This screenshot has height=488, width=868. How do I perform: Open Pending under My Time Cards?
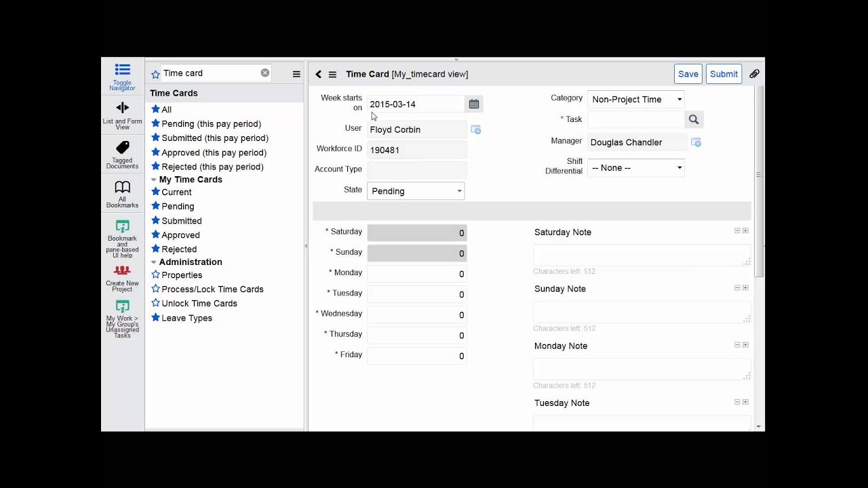point(178,206)
